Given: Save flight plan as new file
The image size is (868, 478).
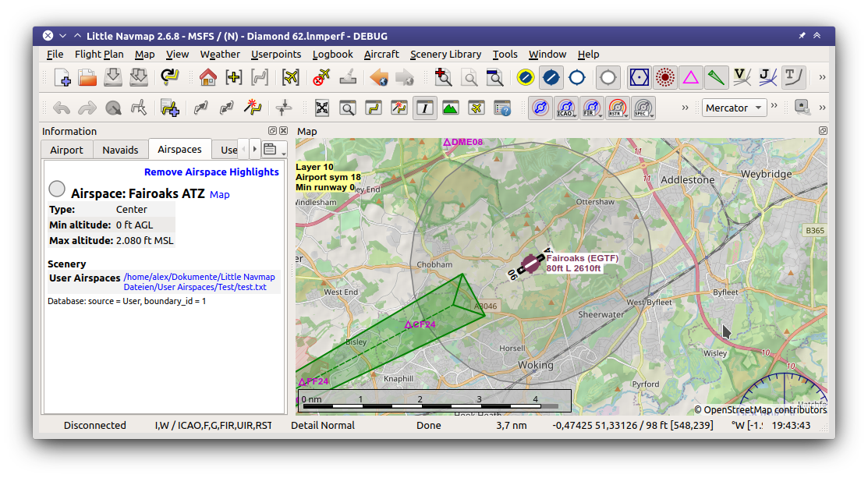Looking at the screenshot, I should point(138,77).
